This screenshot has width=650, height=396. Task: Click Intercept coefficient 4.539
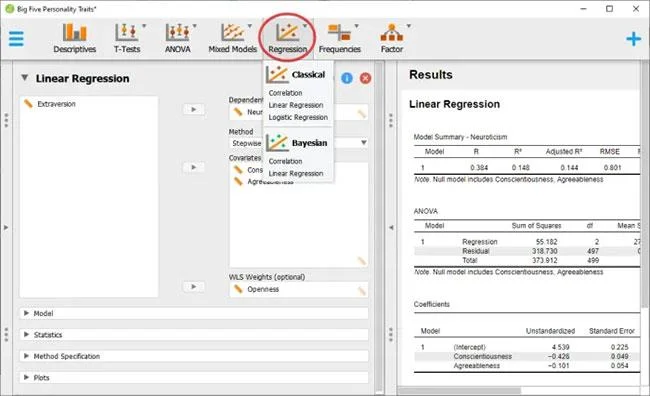560,347
